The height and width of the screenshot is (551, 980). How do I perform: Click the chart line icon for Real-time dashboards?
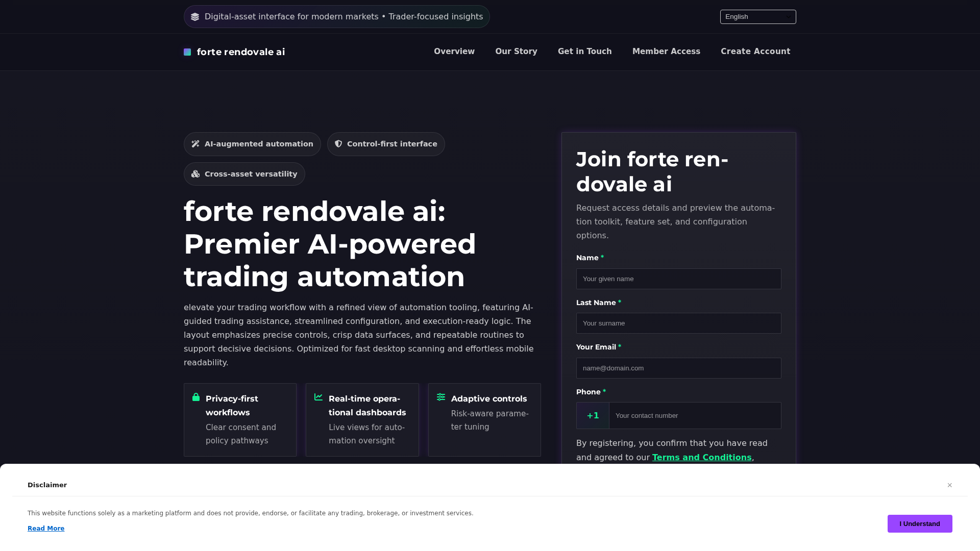point(318,397)
